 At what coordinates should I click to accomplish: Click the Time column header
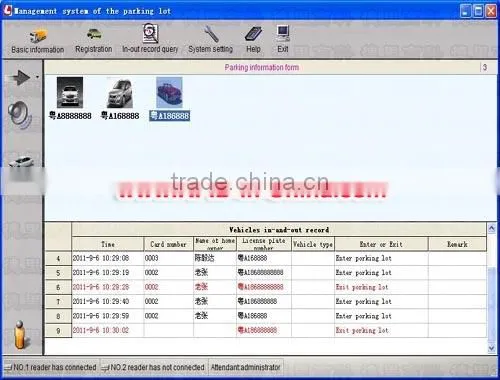click(x=108, y=244)
